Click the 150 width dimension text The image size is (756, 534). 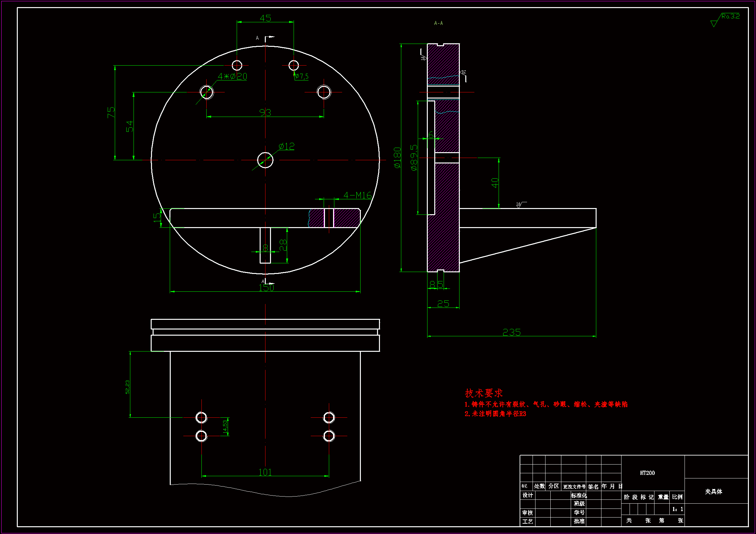pyautogui.click(x=266, y=288)
